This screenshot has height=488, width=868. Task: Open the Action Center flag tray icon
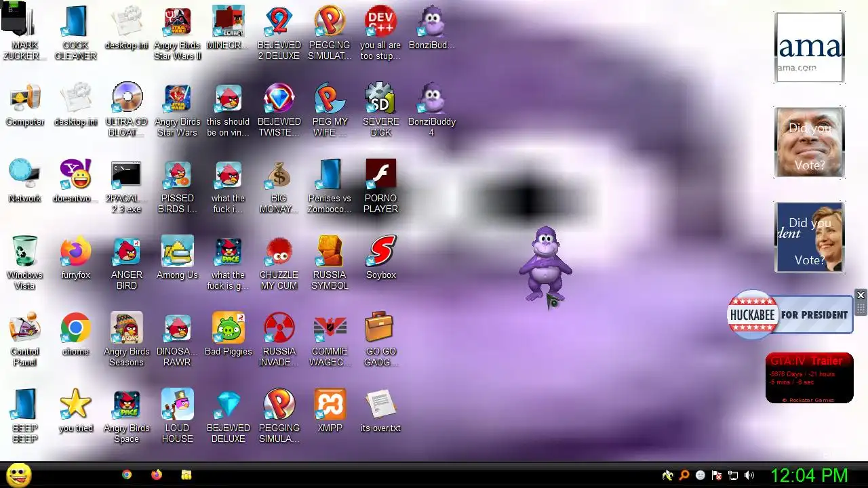(717, 475)
